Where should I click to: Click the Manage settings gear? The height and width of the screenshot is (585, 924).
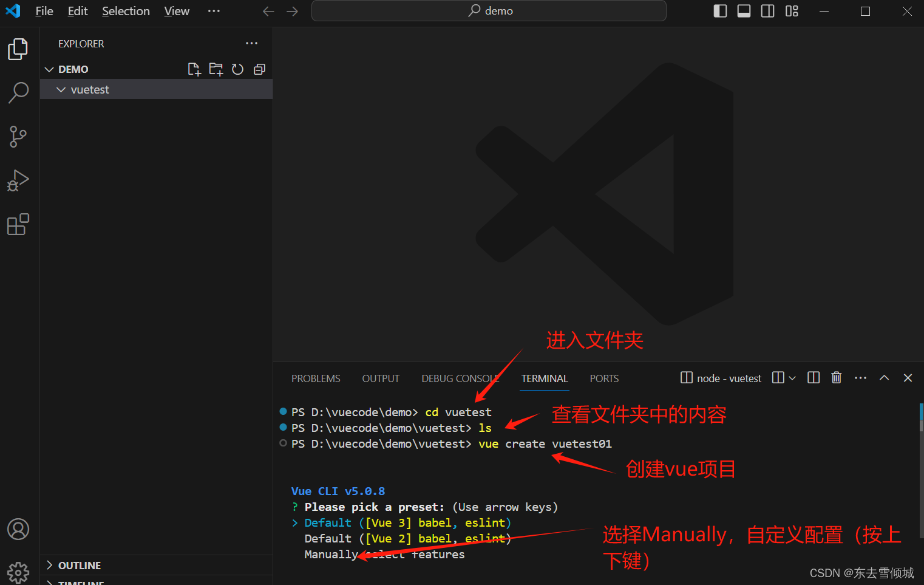pyautogui.click(x=18, y=571)
